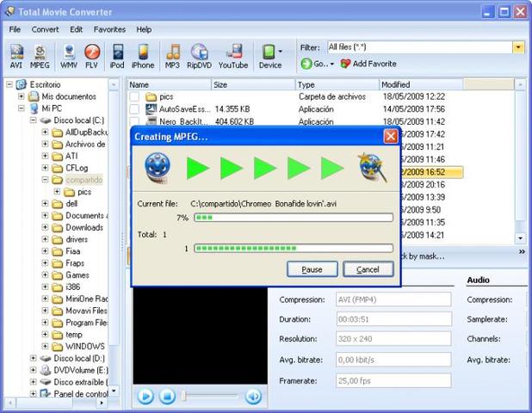Screen dimensions: 532x413
Task: Collapse the Escritorio tree node
Action: [9, 84]
